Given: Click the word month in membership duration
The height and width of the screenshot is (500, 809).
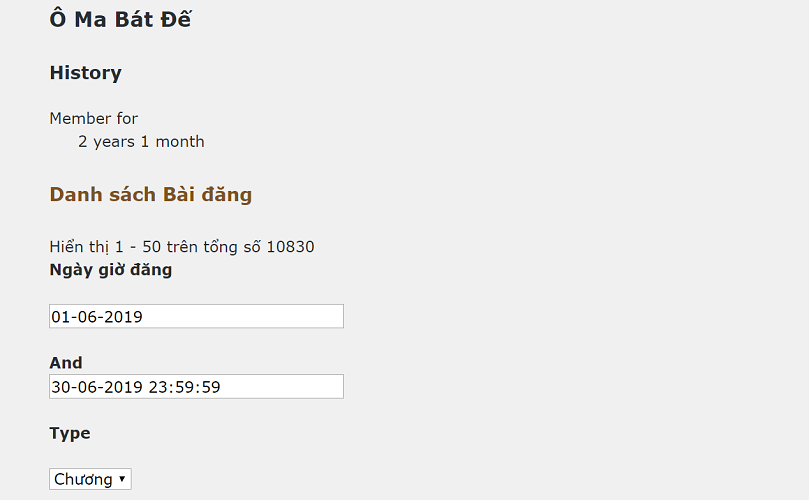Looking at the screenshot, I should pyautogui.click(x=180, y=142).
